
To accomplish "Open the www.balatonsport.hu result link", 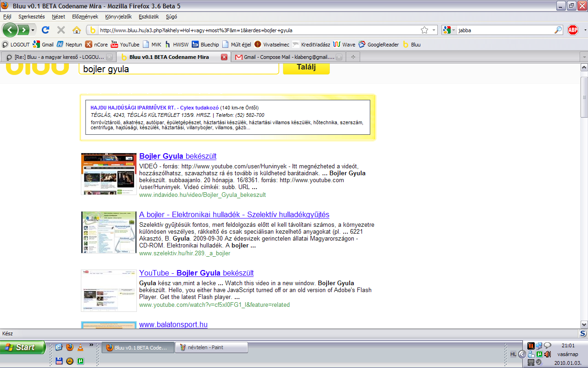I will point(173,325).
